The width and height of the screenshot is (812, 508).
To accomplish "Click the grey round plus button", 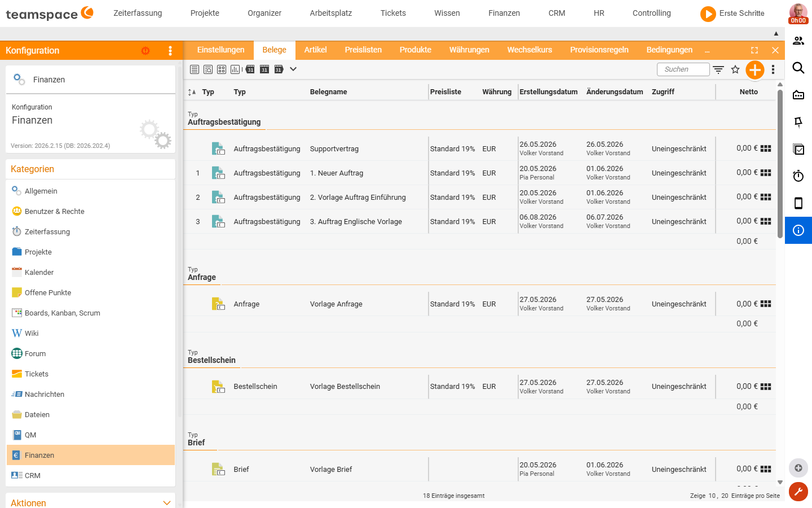I will tap(798, 468).
